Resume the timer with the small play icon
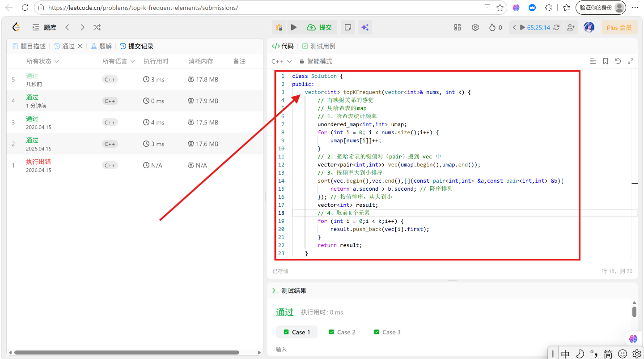Viewport: 644px width, 359px height. (x=522, y=27)
